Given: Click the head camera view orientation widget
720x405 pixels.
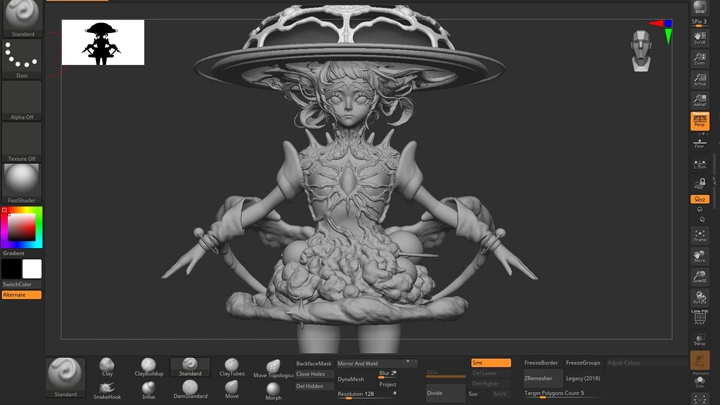Looking at the screenshot, I should pyautogui.click(x=641, y=51).
